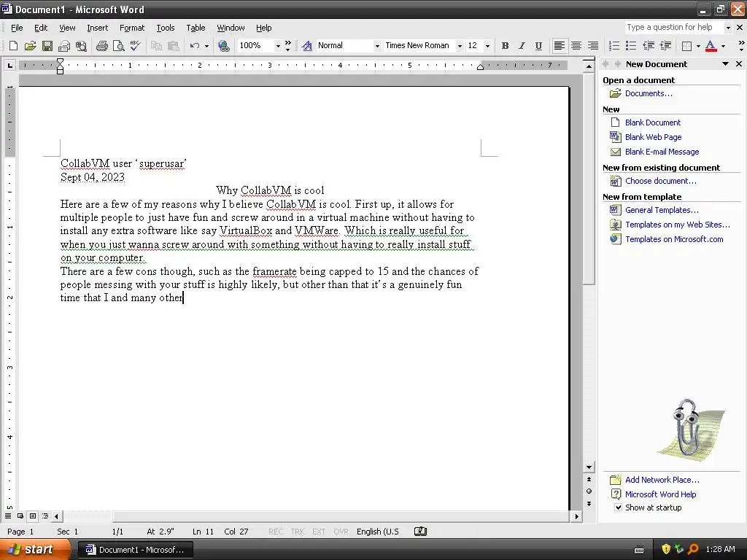747x560 pixels.
Task: Open General Templates link
Action: [662, 210]
